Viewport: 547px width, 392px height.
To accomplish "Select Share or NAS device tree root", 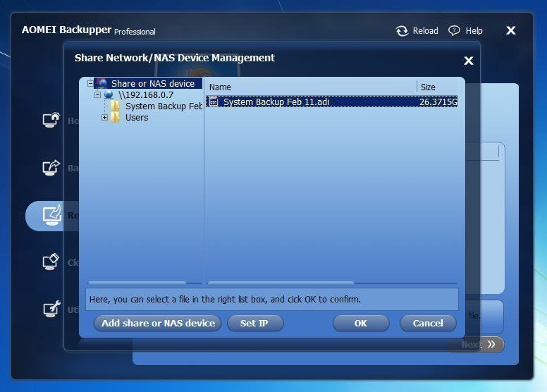I will [153, 83].
